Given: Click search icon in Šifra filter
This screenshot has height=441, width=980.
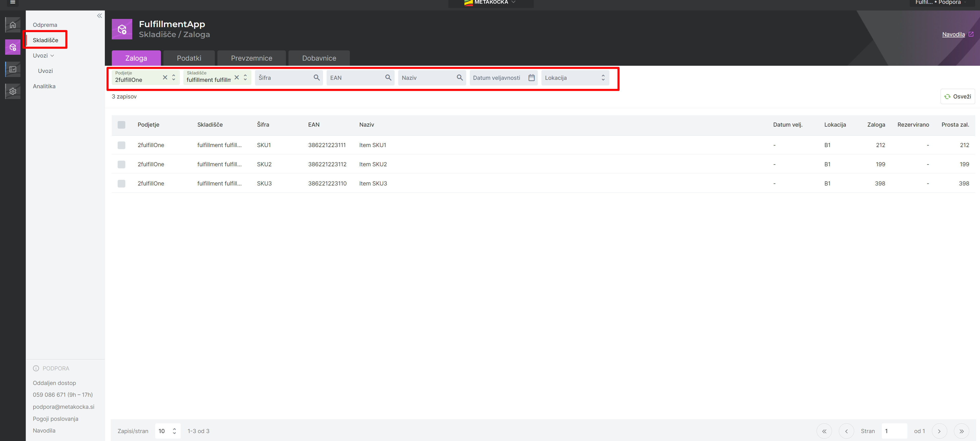Looking at the screenshot, I should (x=317, y=78).
